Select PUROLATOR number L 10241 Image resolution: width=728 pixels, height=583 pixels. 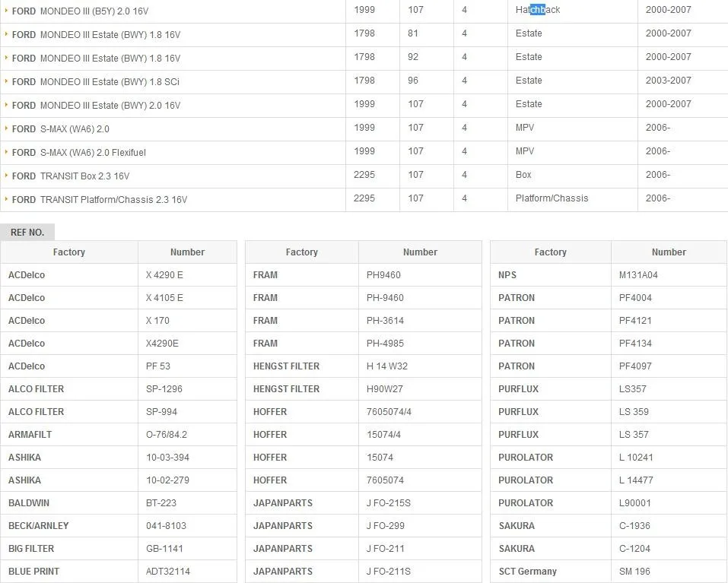click(636, 458)
